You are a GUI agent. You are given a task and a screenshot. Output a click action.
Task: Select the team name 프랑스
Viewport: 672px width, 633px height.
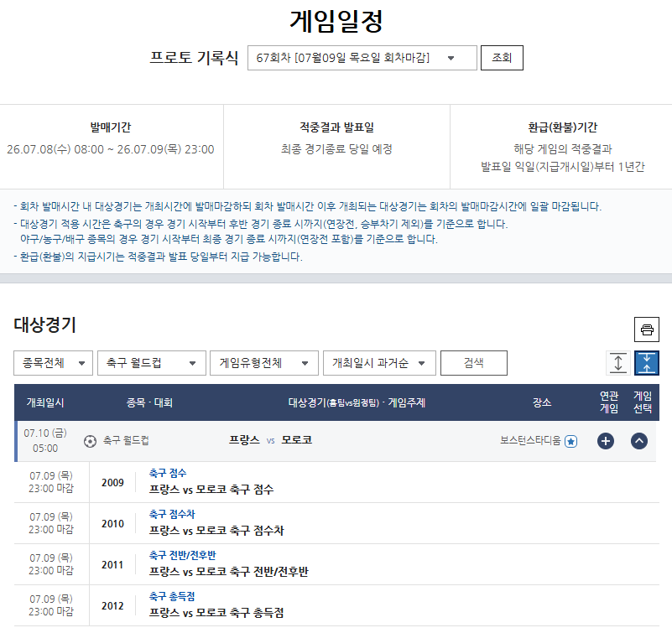pyautogui.click(x=244, y=440)
